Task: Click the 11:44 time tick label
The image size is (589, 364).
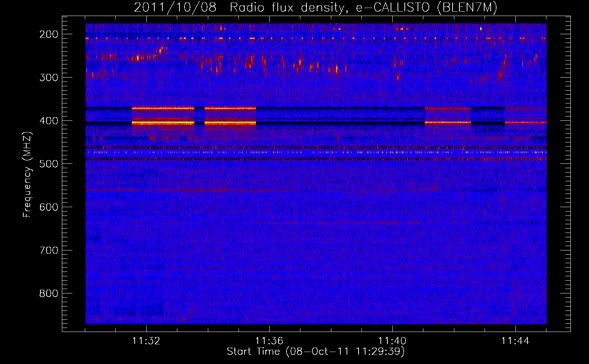Action: pos(515,341)
